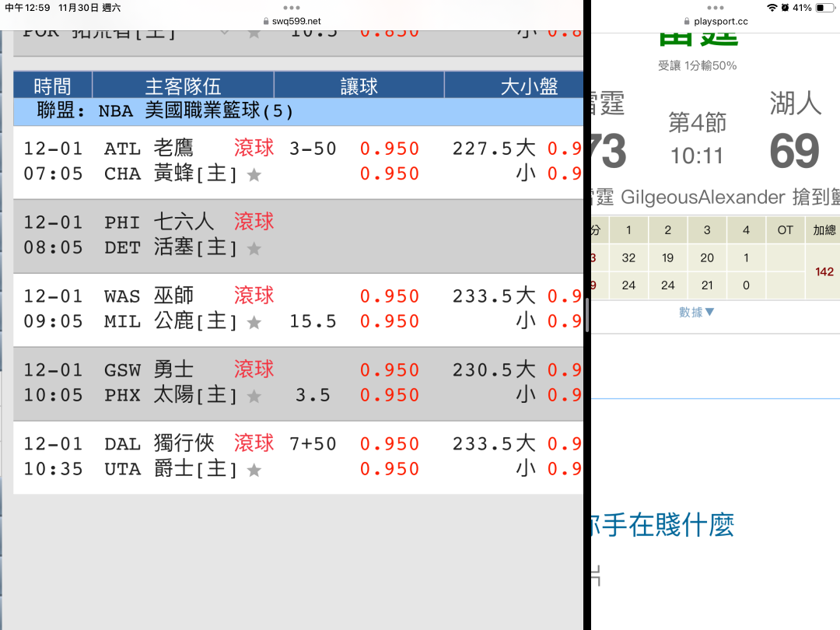
Task: Click the third-quarter score 21 cell
Action: point(707,285)
